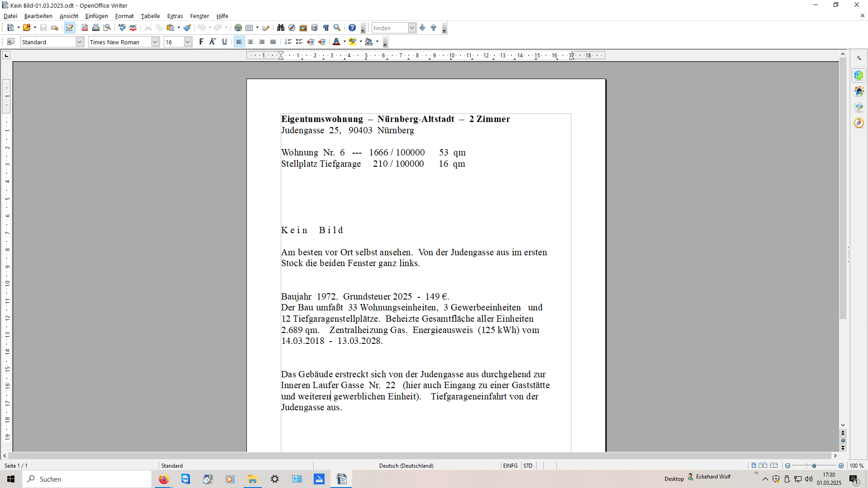
Task: Expand the font size 16 dropdown
Action: [188, 42]
